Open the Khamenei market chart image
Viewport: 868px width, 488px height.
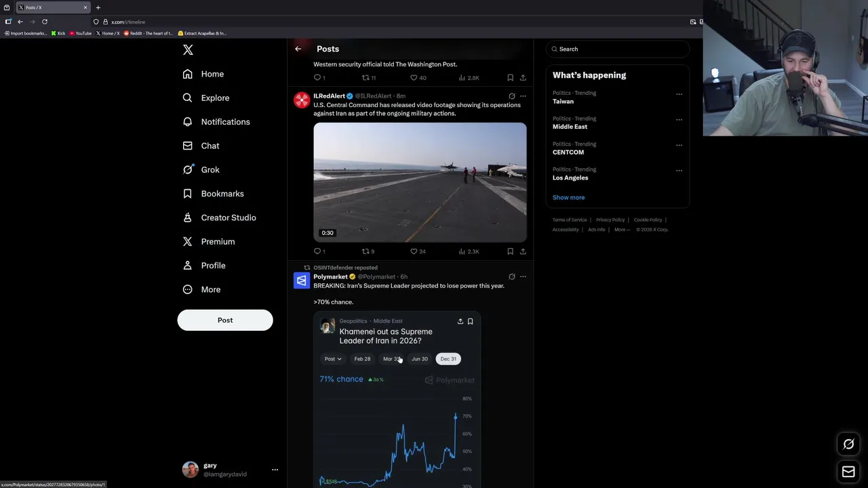[397, 400]
